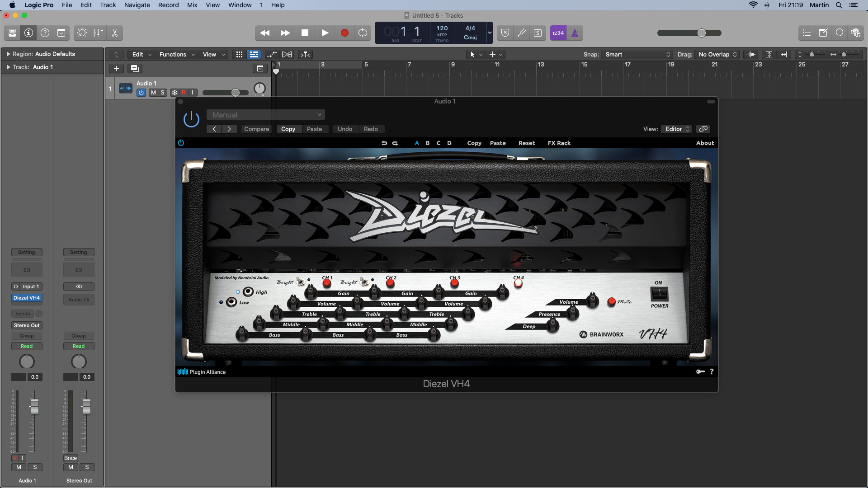This screenshot has height=488, width=868.
Task: Open the Drag No Overlap dropdown
Action: click(x=717, y=54)
